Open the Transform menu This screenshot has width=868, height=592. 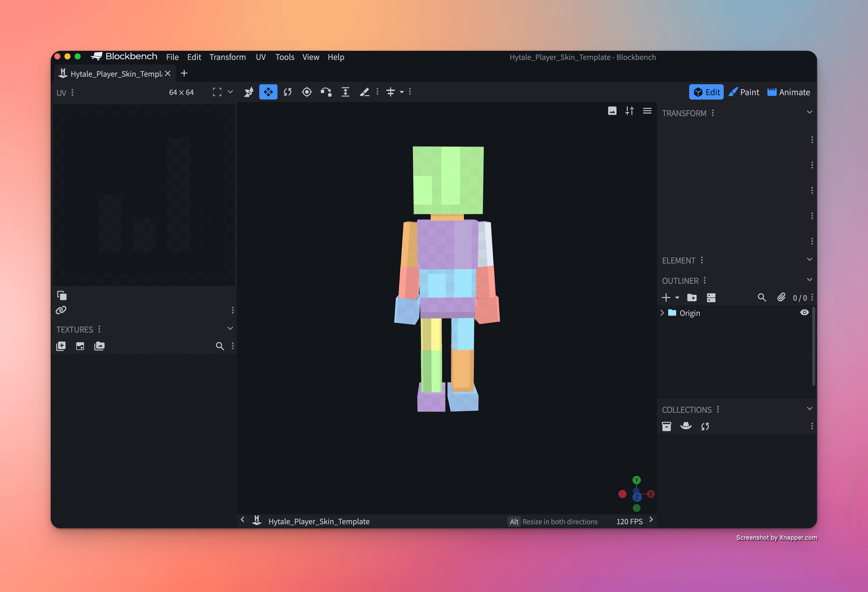[228, 57]
